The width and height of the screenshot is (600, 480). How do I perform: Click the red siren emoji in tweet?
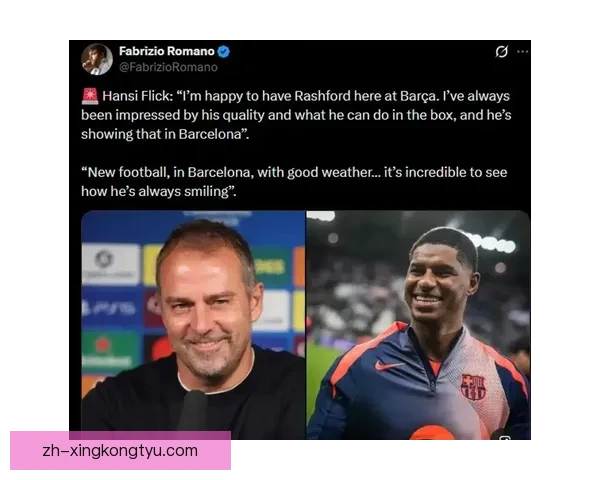pyautogui.click(x=90, y=96)
